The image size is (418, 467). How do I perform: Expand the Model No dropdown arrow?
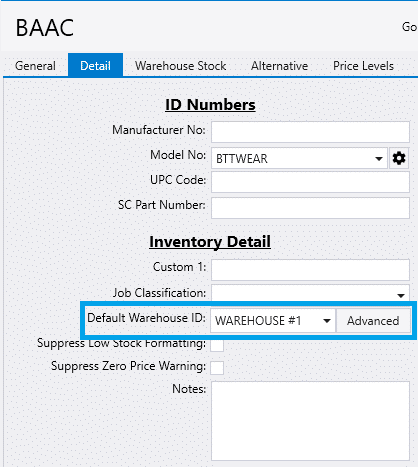pos(379,159)
